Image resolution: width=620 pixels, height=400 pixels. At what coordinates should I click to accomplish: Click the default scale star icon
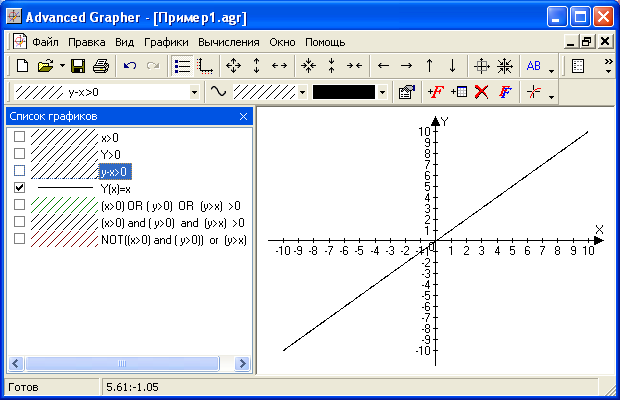(x=505, y=66)
